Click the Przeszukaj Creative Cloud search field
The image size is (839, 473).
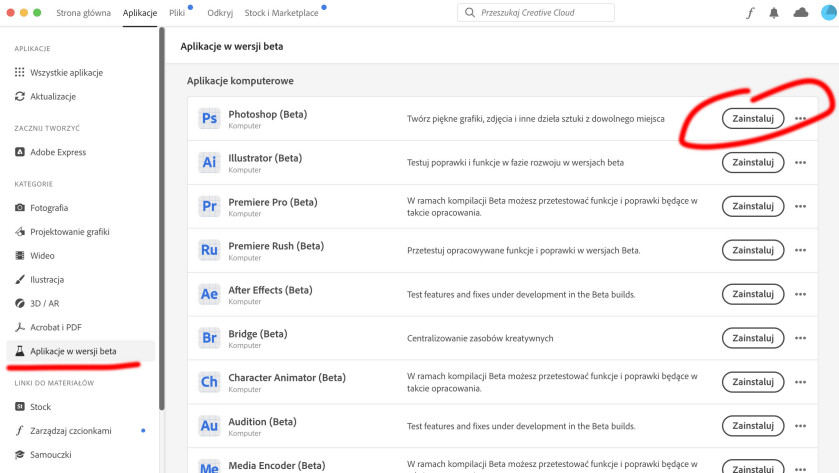pyautogui.click(x=536, y=13)
